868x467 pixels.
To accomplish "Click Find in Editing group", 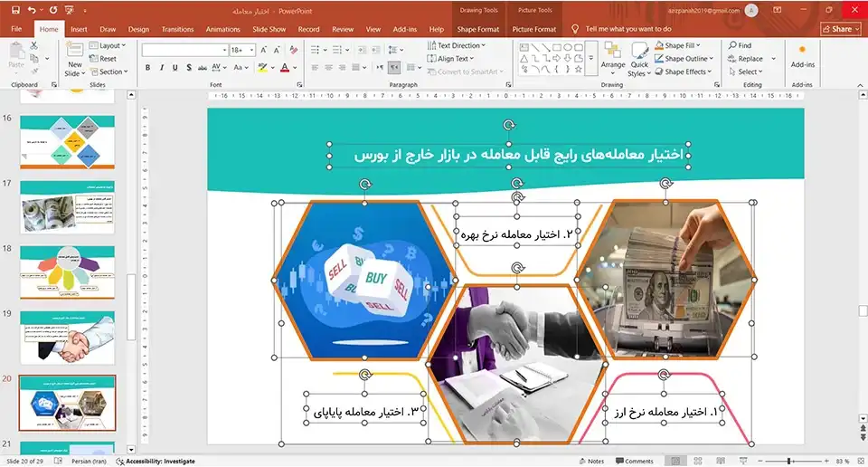I will pyautogui.click(x=741, y=45).
